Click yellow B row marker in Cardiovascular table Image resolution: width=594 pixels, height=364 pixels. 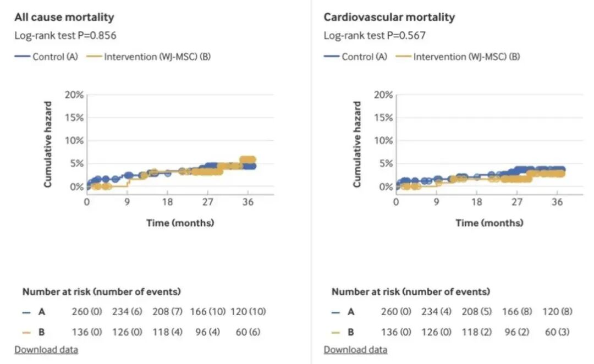pyautogui.click(x=336, y=333)
